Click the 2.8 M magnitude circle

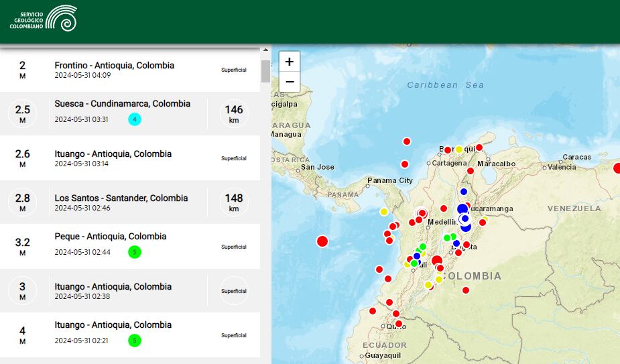pyautogui.click(x=23, y=202)
